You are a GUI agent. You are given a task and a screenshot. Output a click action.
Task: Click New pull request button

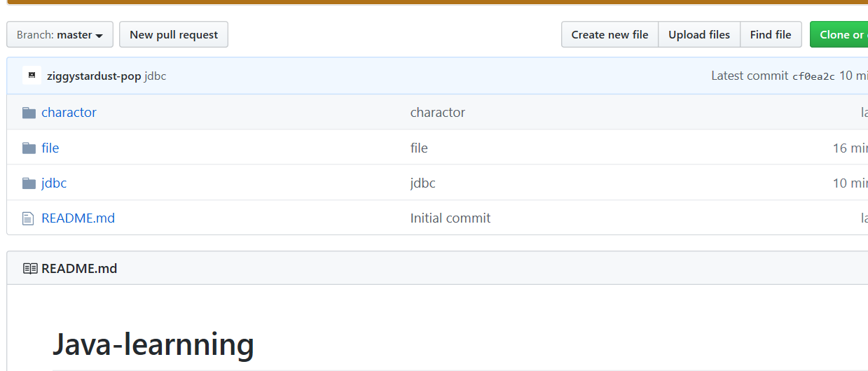point(174,35)
